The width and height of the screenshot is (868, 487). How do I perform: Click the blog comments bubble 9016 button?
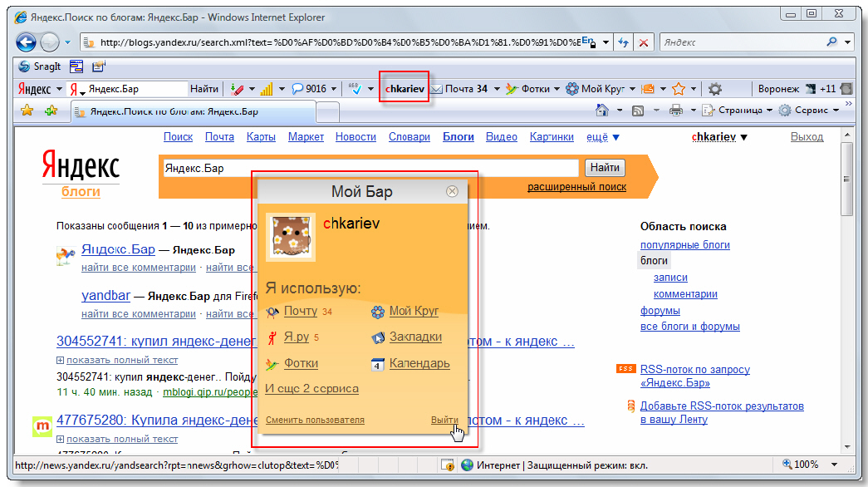(309, 89)
